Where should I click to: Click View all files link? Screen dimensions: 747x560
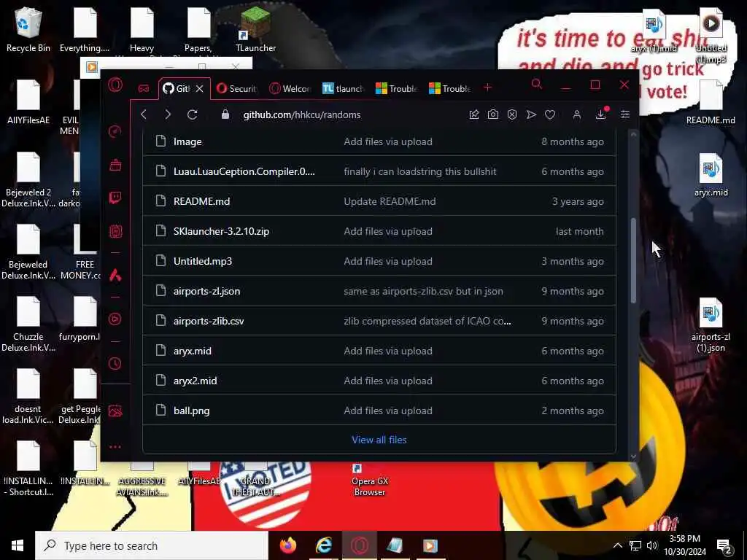(x=379, y=440)
